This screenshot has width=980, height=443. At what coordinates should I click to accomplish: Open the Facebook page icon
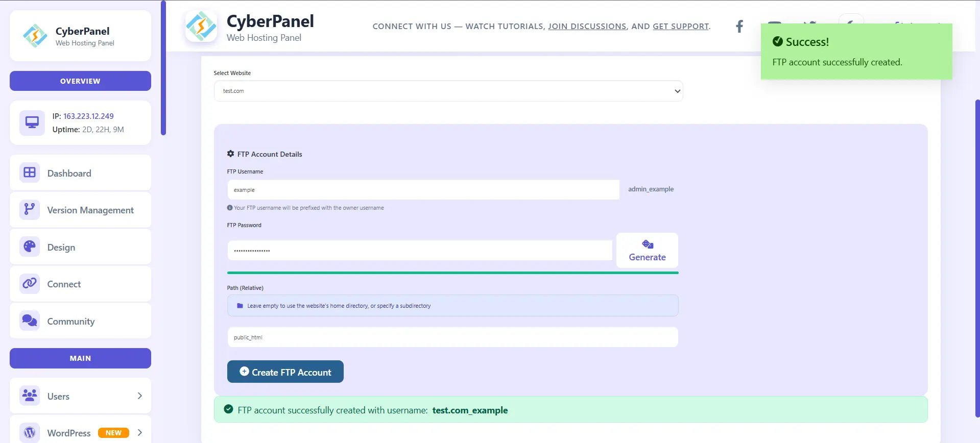click(x=739, y=27)
